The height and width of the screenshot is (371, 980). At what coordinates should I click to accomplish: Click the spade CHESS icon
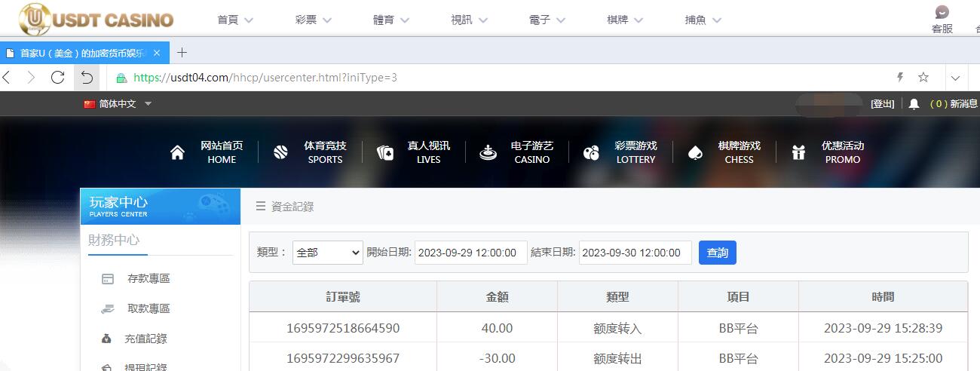695,153
